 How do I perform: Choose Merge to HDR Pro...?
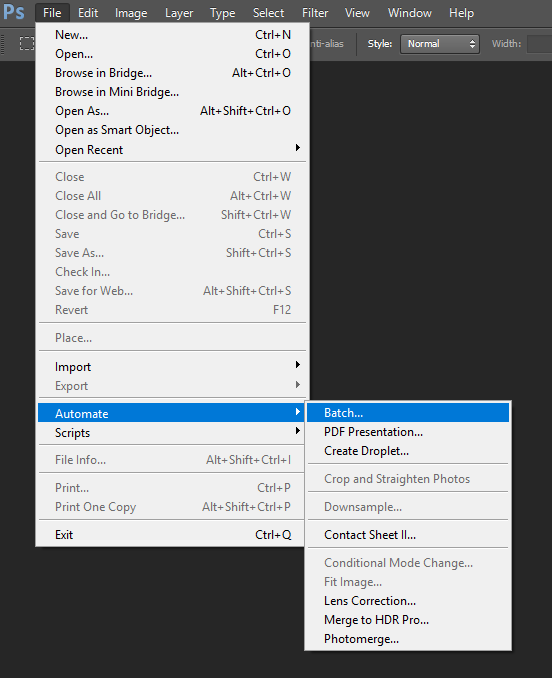[408, 620]
